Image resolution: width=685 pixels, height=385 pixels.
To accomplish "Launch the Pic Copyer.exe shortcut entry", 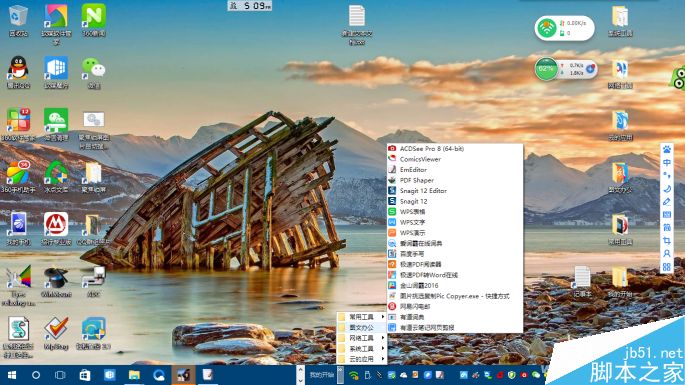I will tap(455, 296).
